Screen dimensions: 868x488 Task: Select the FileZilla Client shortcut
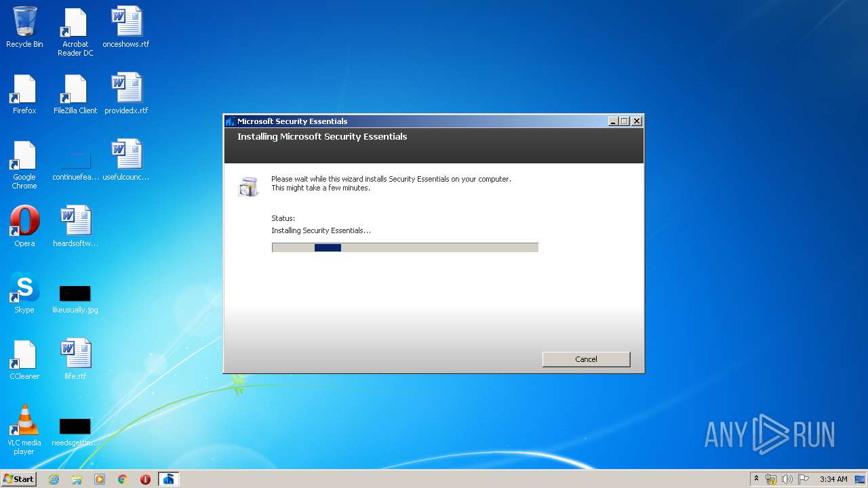[75, 94]
